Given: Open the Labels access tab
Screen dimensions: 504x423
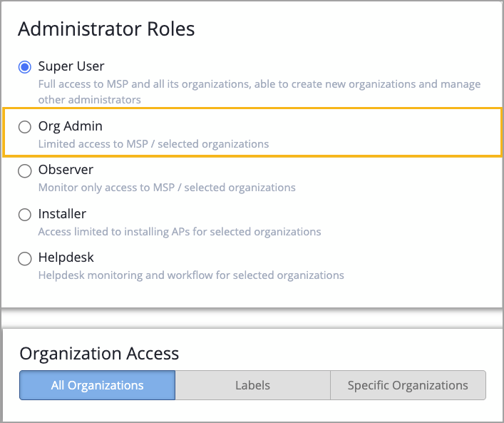Looking at the screenshot, I should coord(252,385).
